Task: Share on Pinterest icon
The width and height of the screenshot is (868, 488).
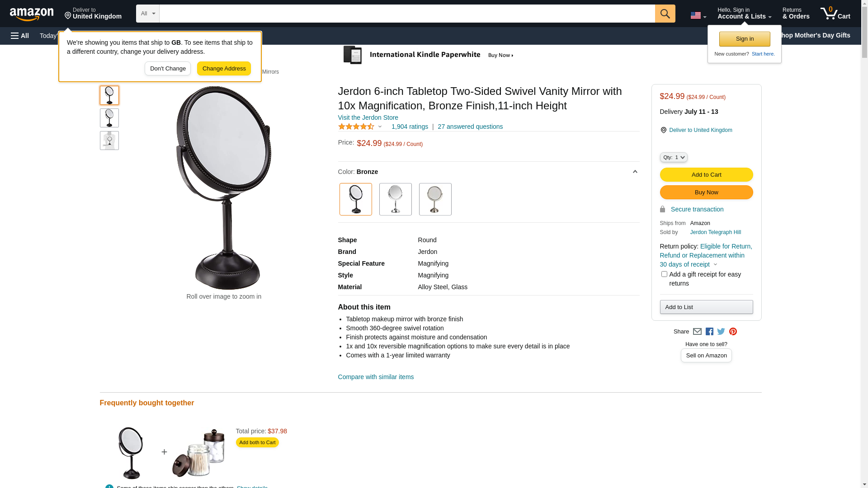Action: 733,332
